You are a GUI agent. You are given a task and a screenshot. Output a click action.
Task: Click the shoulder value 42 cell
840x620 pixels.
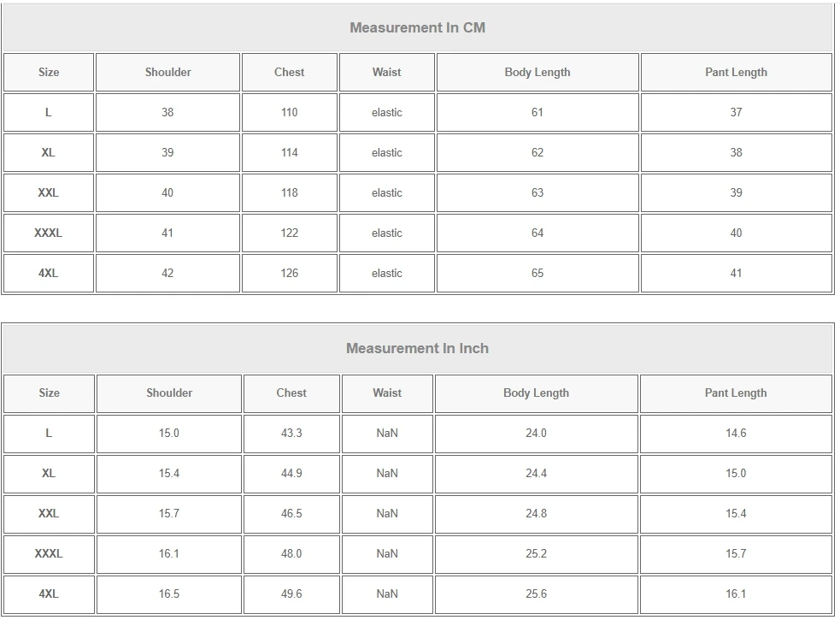point(167,273)
